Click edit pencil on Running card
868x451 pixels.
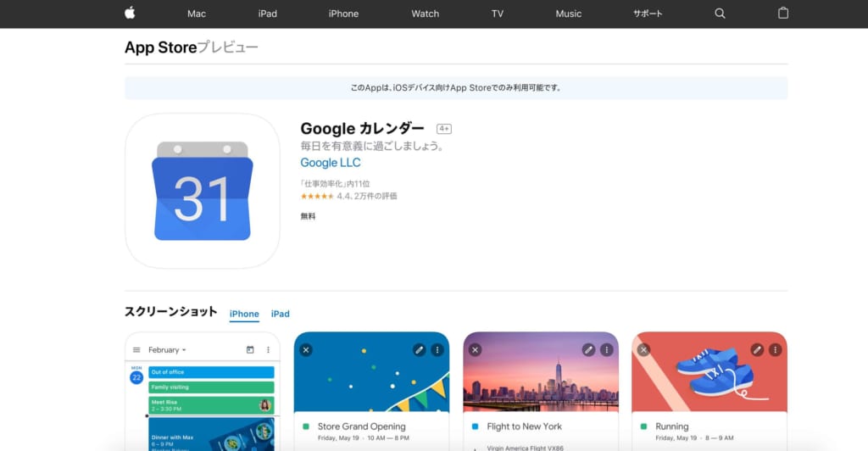coord(757,350)
